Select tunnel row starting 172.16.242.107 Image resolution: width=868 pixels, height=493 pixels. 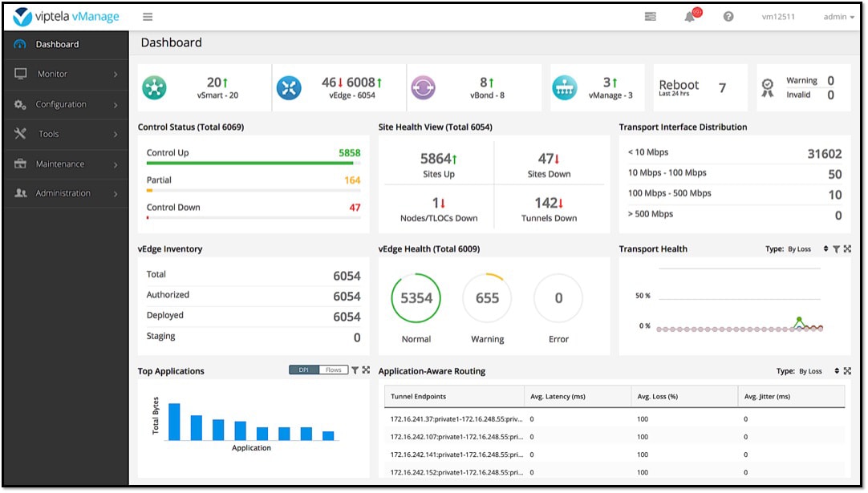pos(614,437)
